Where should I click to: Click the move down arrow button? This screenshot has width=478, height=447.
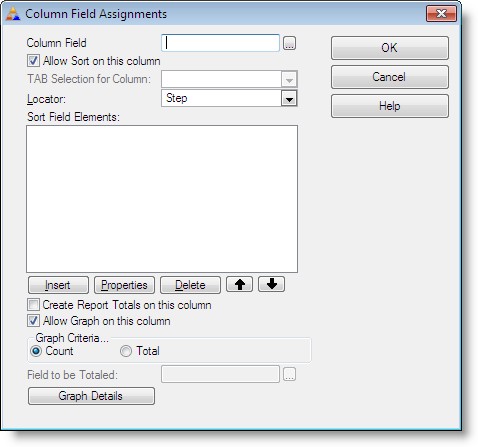(271, 284)
